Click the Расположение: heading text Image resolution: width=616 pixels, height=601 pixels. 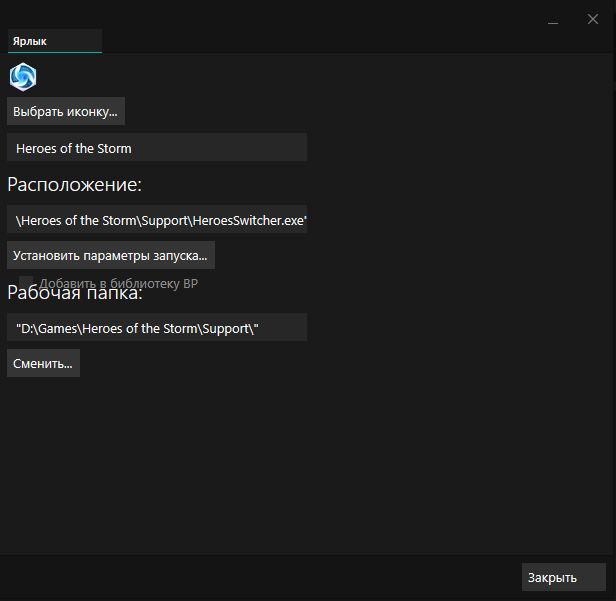coord(74,184)
